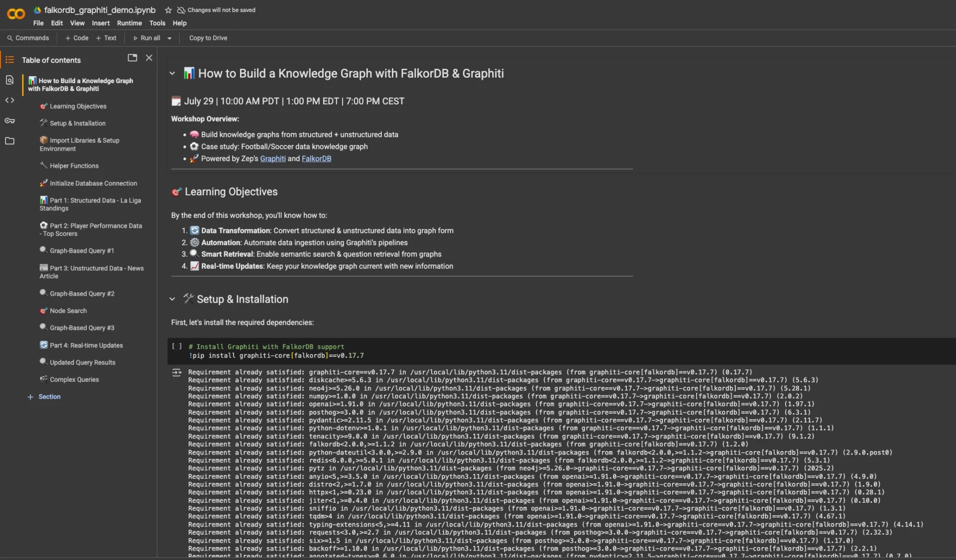The image size is (956, 560).
Task: Go to Graph-Based Query #3
Action: pos(77,328)
